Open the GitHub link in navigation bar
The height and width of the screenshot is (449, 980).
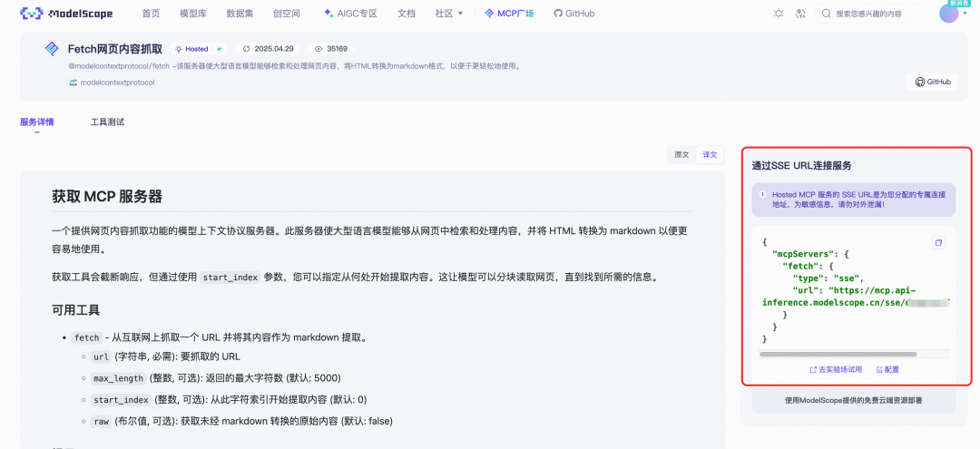[x=573, y=13]
